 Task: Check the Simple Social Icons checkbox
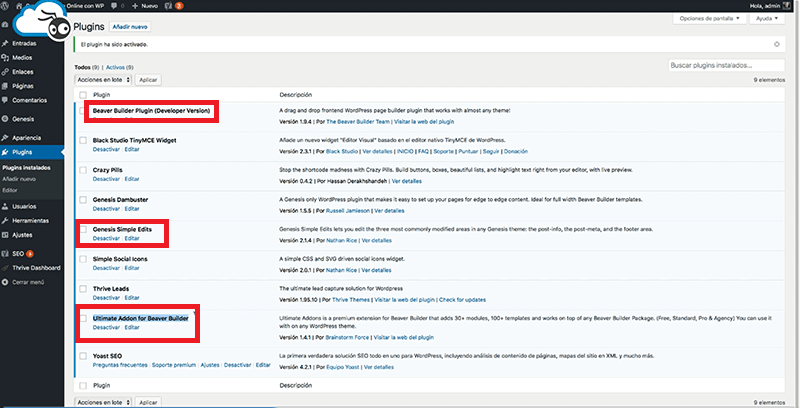click(83, 259)
